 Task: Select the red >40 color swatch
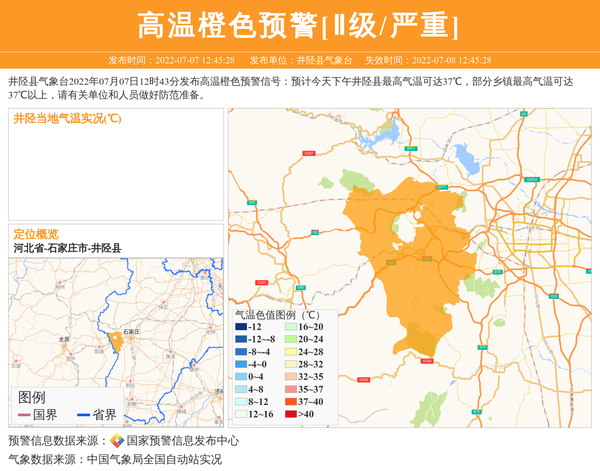coord(289,414)
